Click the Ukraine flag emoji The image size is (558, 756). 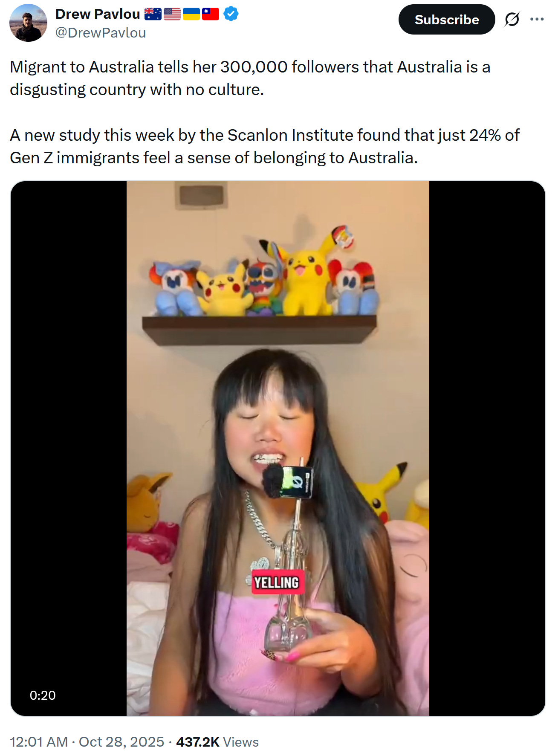(x=191, y=14)
